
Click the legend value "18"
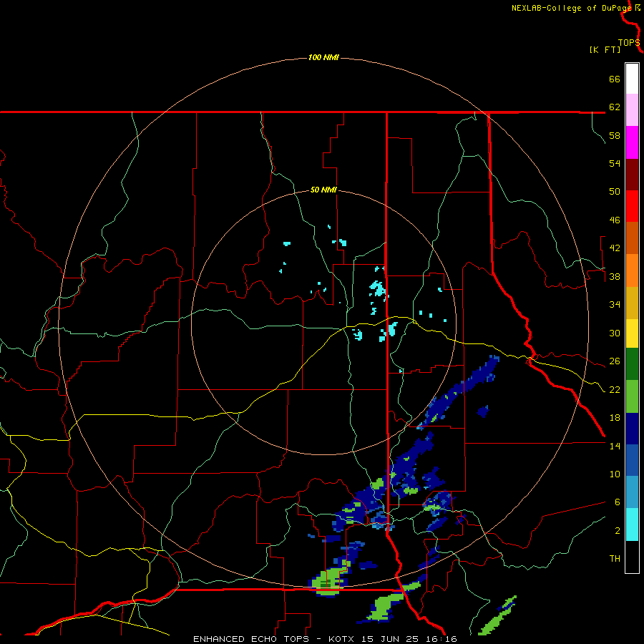click(615, 418)
